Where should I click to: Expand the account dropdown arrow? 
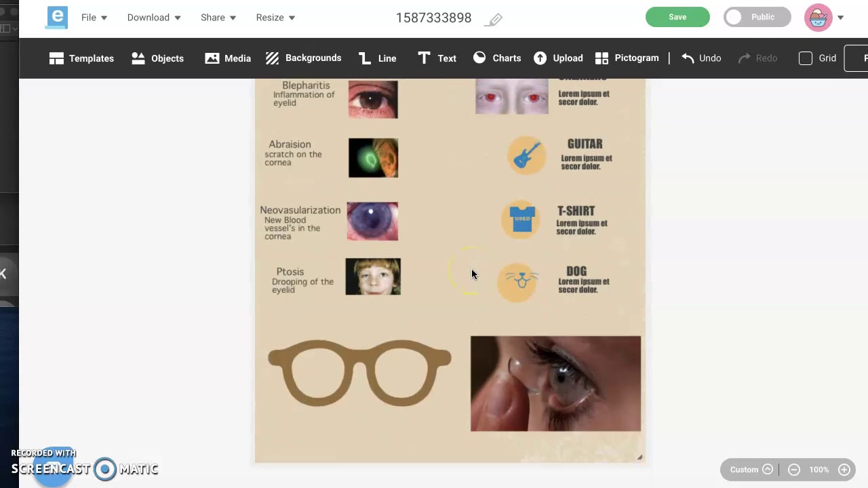pos(840,18)
